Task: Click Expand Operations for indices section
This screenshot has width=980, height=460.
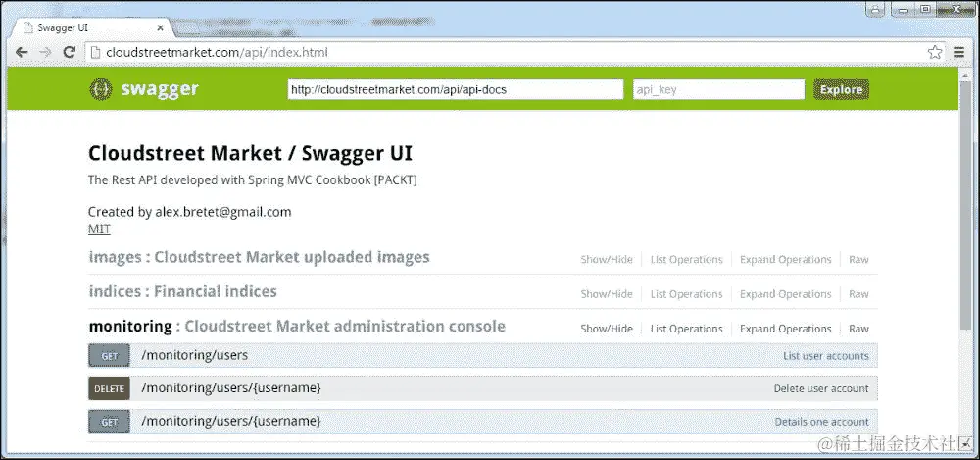Action: 786,293
